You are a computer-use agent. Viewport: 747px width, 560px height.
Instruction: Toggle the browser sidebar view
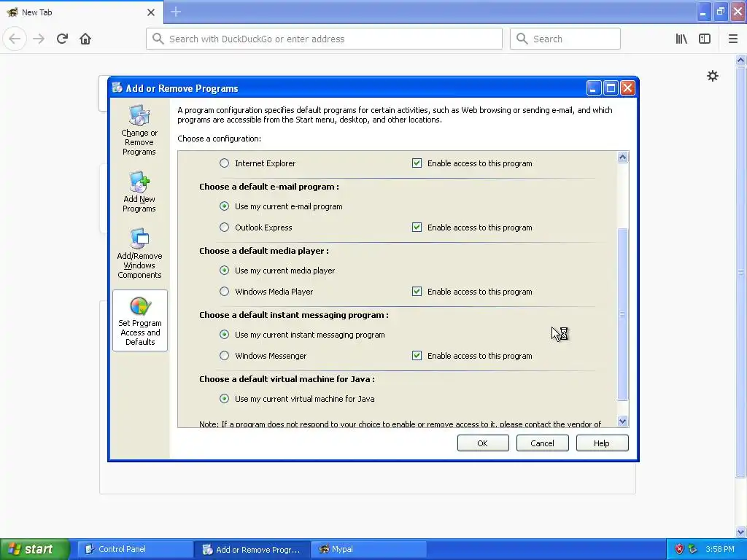(x=705, y=39)
